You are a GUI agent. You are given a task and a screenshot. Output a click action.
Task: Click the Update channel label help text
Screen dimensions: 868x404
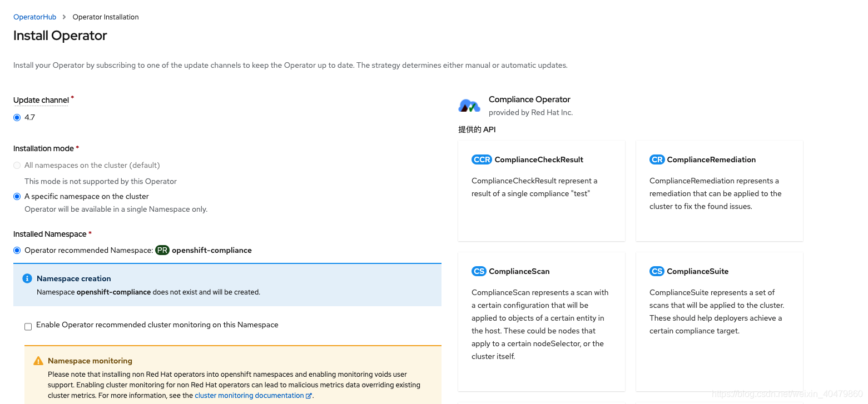41,100
